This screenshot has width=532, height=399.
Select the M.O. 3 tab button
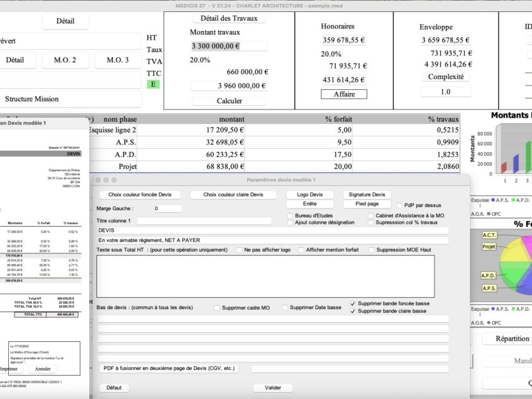click(118, 60)
